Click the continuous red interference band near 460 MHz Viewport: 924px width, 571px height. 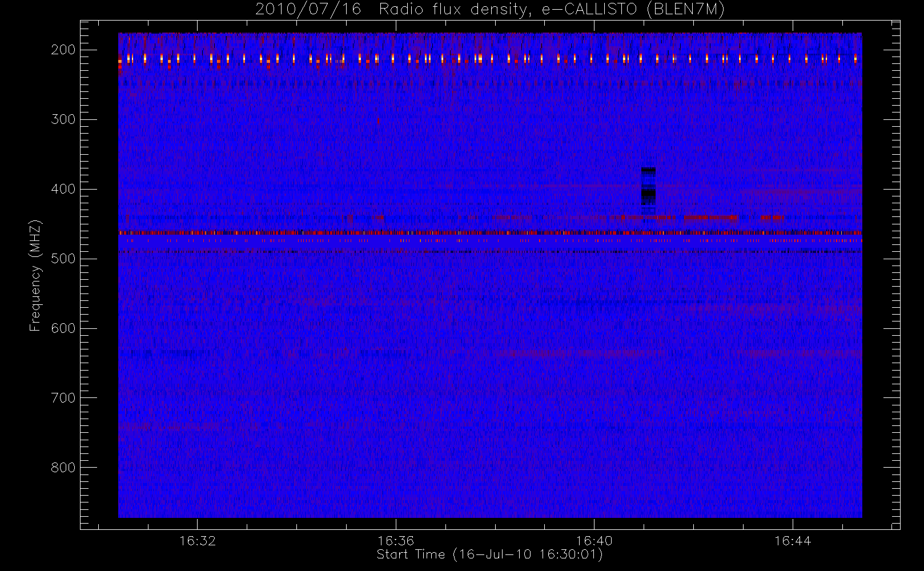point(490,233)
